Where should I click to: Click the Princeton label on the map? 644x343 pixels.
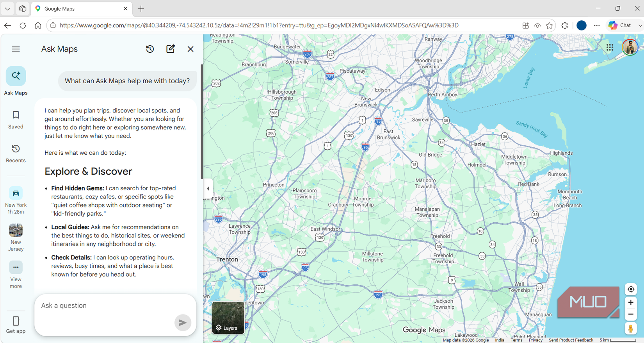274,185
